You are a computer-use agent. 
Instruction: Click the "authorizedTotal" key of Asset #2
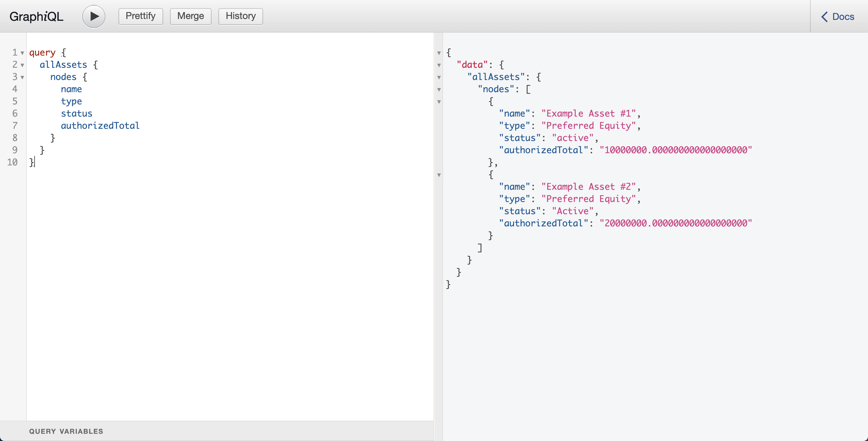coord(543,223)
